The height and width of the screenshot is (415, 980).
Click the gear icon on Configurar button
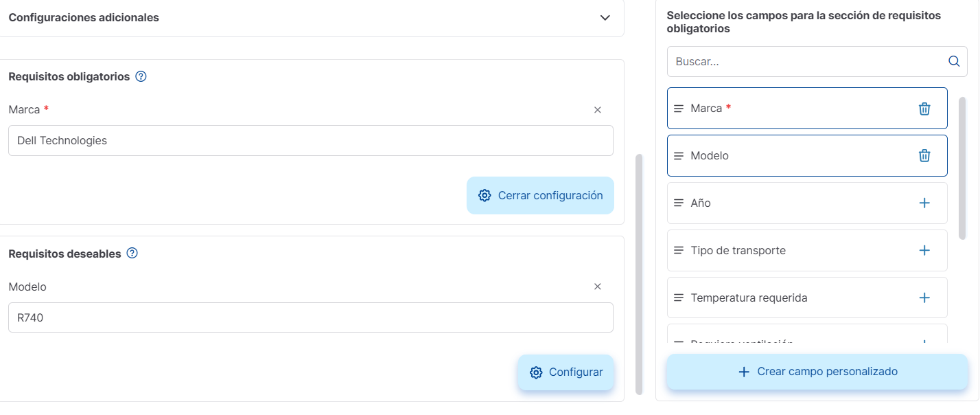[536, 372]
